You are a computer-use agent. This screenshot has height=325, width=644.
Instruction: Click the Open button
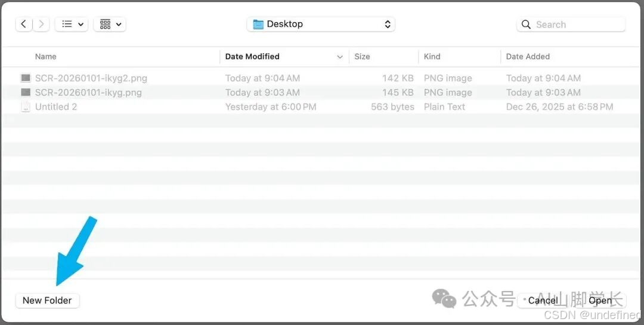coord(600,301)
